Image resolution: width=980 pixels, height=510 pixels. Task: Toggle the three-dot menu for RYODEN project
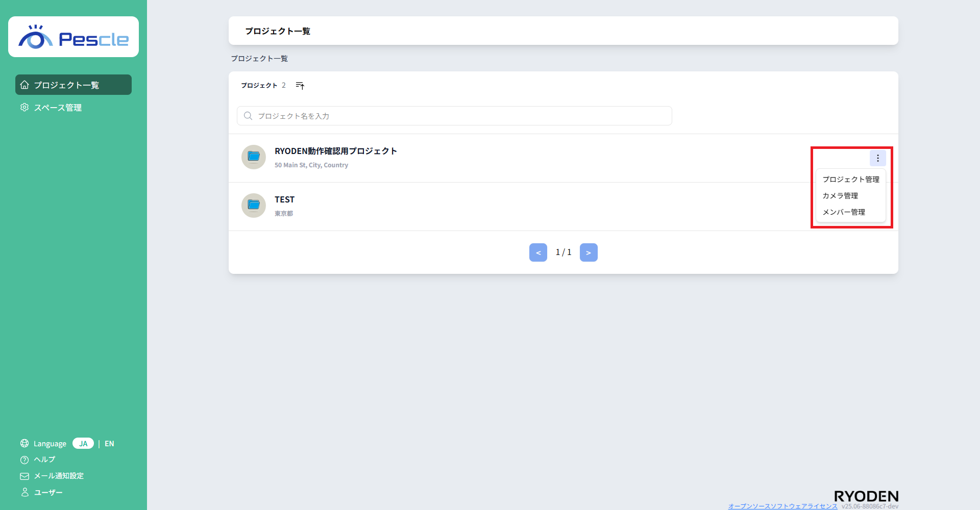[877, 158]
